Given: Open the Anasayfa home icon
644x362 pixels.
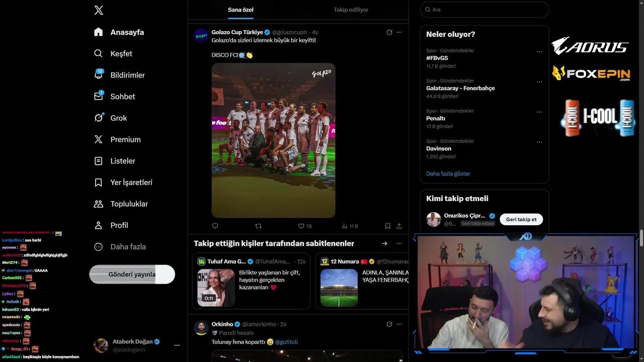Looking at the screenshot, I should click(x=99, y=32).
